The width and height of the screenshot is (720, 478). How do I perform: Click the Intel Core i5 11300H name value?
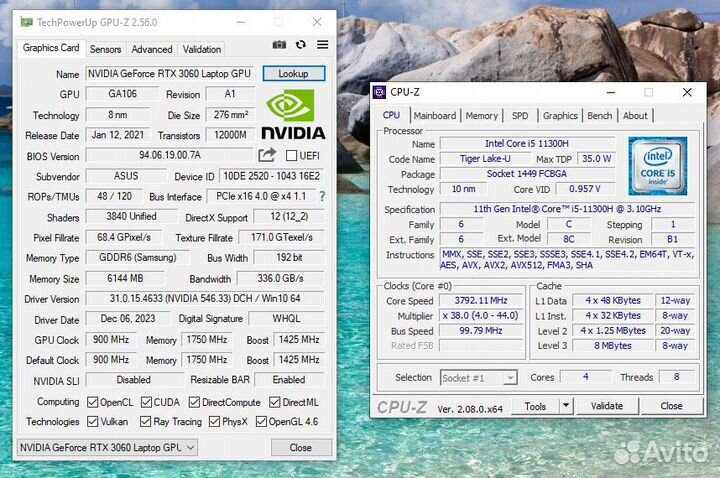tap(527, 143)
